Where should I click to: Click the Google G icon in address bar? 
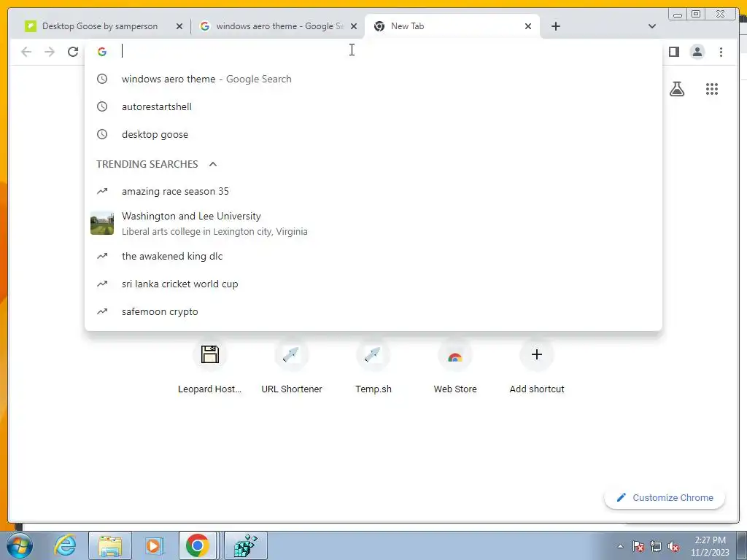102,52
